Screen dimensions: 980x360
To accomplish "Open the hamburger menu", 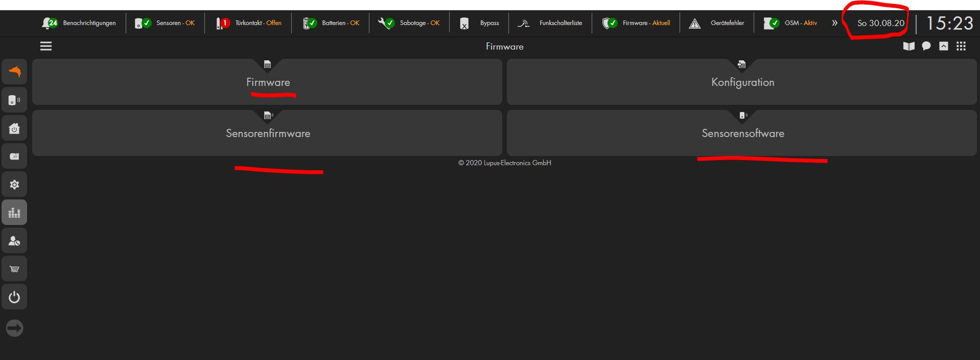I will (x=46, y=47).
